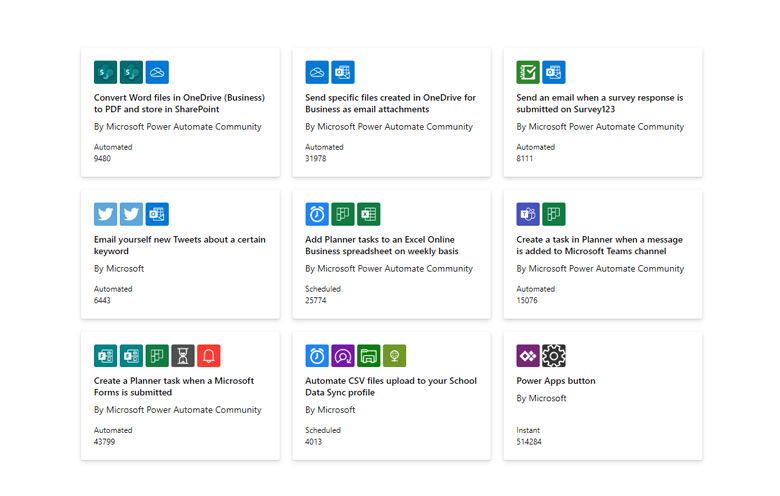Viewport: 780px width, 496px height.
Task: Click the blue alarm clock icon in the Automate CSV files card
Action: pyautogui.click(x=317, y=355)
